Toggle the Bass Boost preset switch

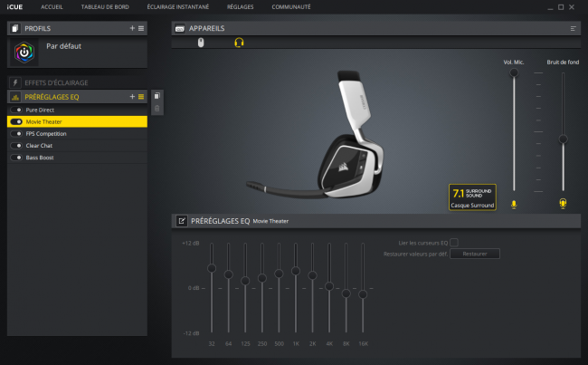tap(16, 158)
